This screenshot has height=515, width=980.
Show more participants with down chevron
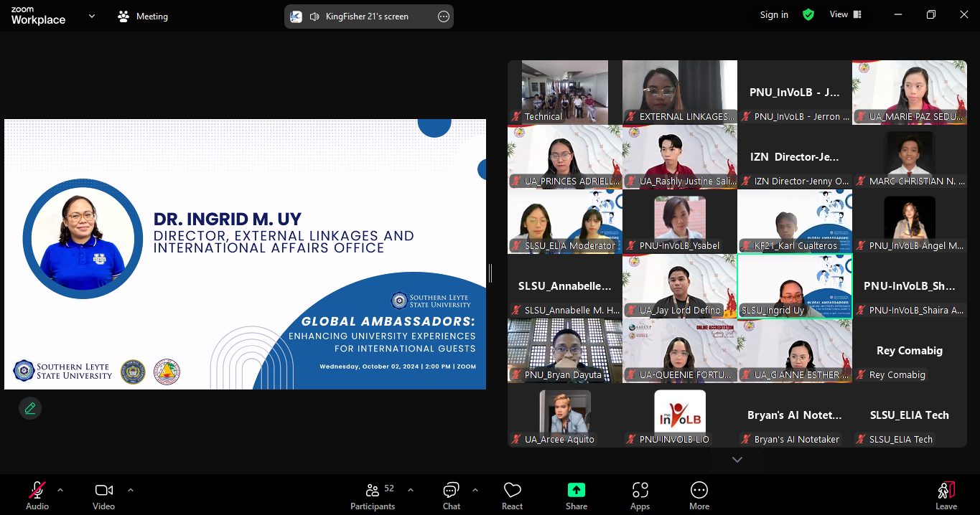(x=737, y=459)
